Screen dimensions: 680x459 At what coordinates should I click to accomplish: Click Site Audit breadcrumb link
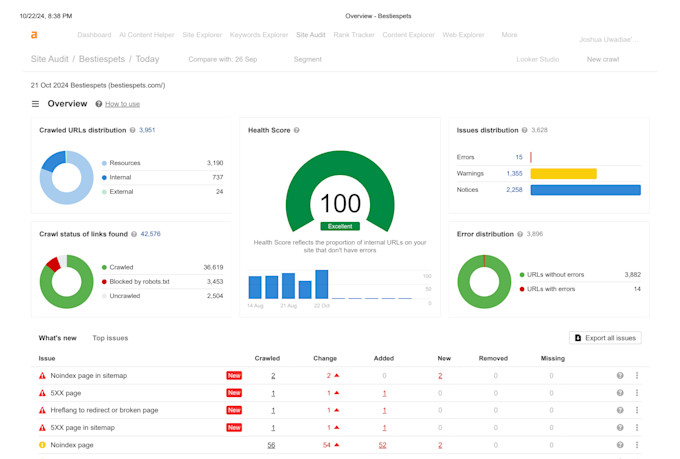[x=49, y=59]
